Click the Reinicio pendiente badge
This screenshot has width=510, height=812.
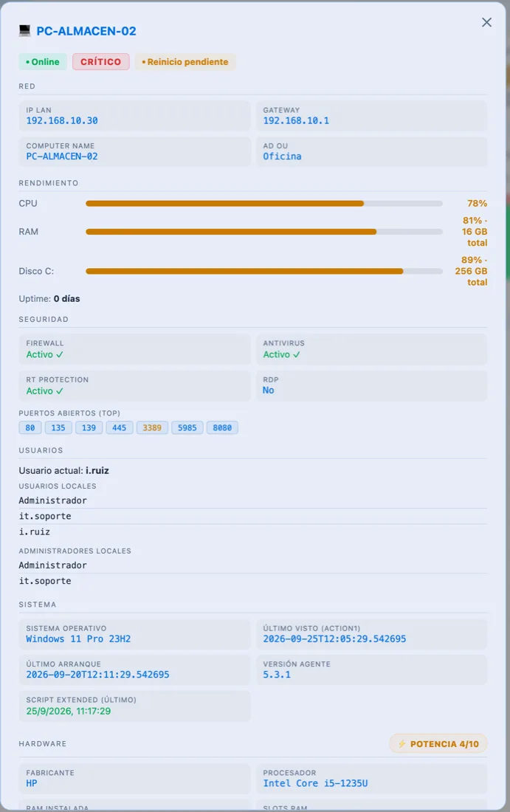pyautogui.click(x=185, y=61)
